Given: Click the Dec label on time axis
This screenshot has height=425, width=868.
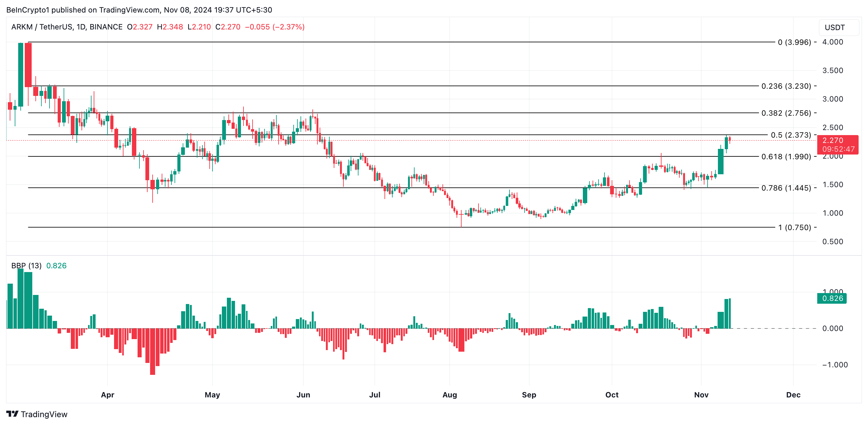Looking at the screenshot, I should click(793, 395).
